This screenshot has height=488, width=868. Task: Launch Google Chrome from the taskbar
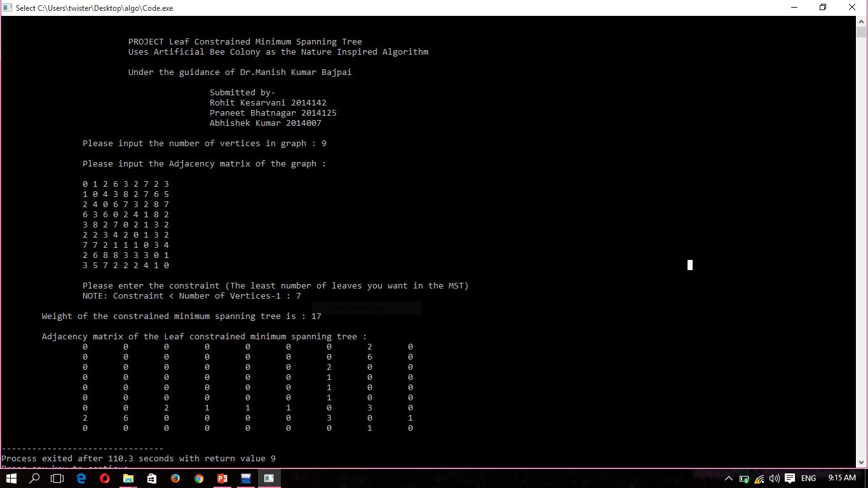click(x=199, y=478)
